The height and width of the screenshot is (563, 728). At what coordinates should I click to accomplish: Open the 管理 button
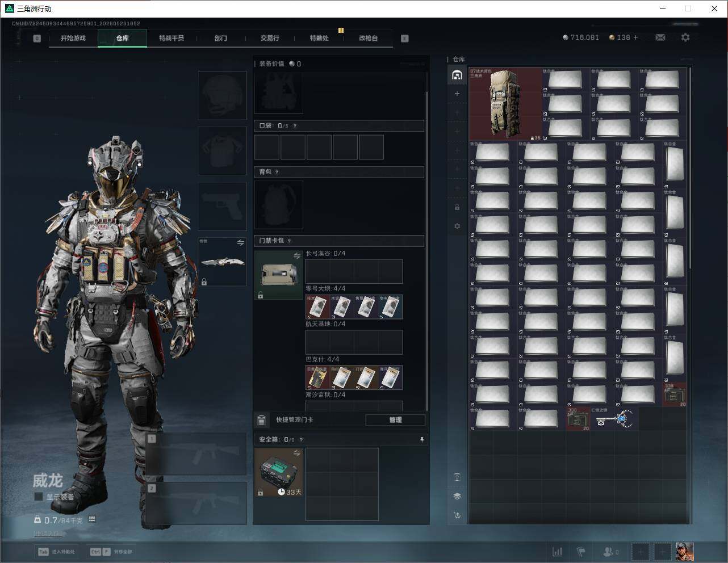pos(395,420)
